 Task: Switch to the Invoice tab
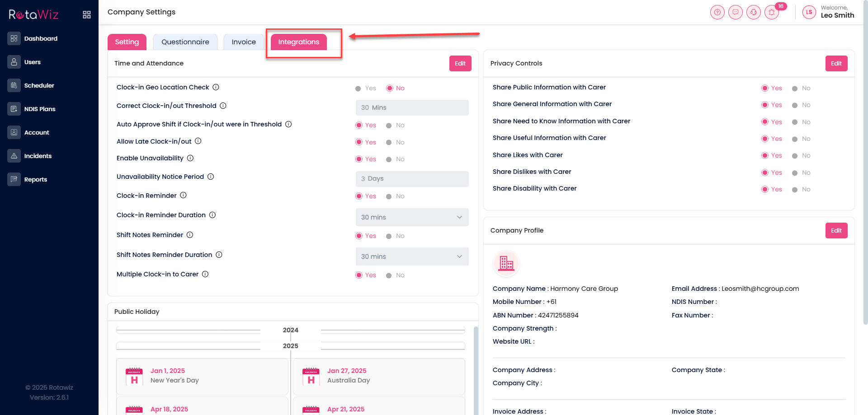[244, 42]
